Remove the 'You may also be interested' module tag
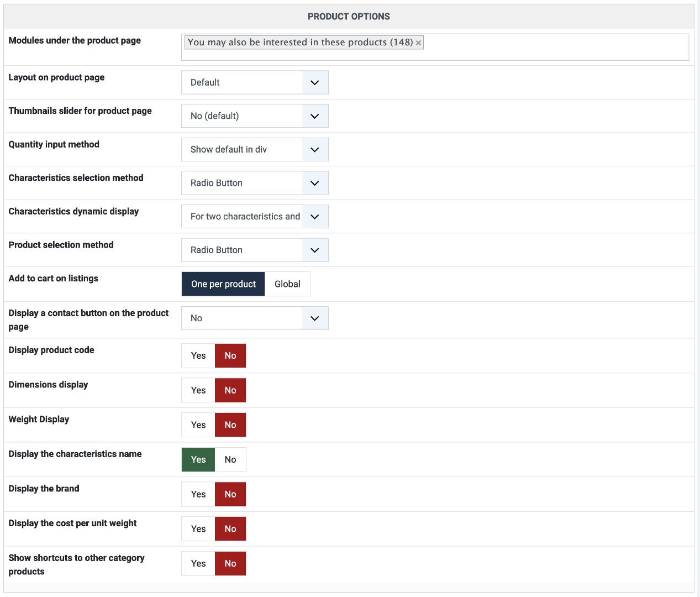Viewport: 700px width, 597px height. click(418, 43)
